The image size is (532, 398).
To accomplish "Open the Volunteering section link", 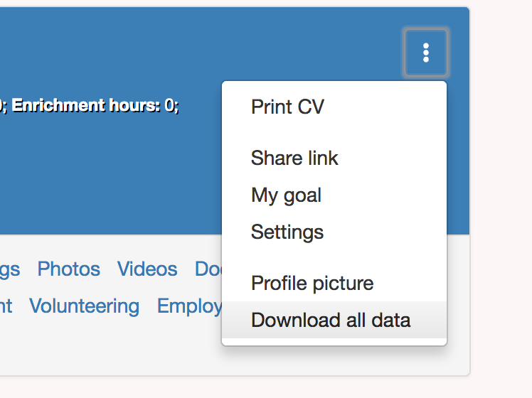I will click(x=84, y=306).
